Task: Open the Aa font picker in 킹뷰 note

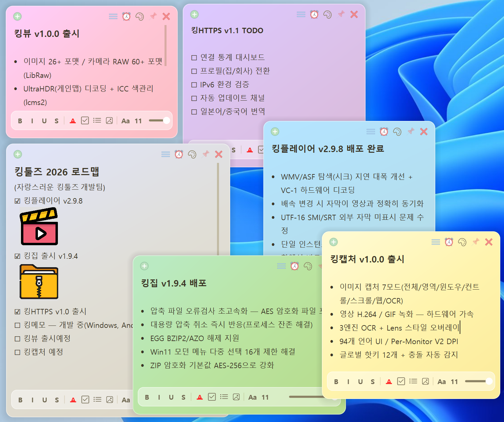Action: click(x=126, y=121)
